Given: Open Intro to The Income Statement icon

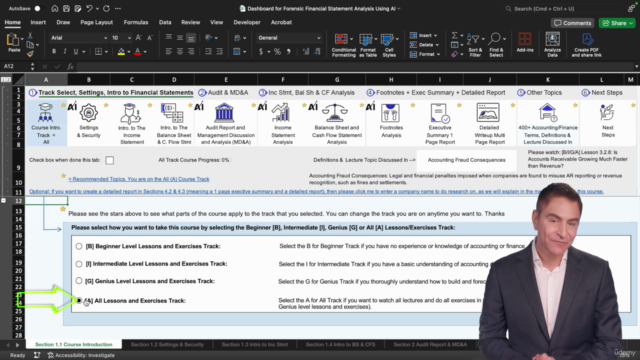Looking at the screenshot, I should [131, 114].
